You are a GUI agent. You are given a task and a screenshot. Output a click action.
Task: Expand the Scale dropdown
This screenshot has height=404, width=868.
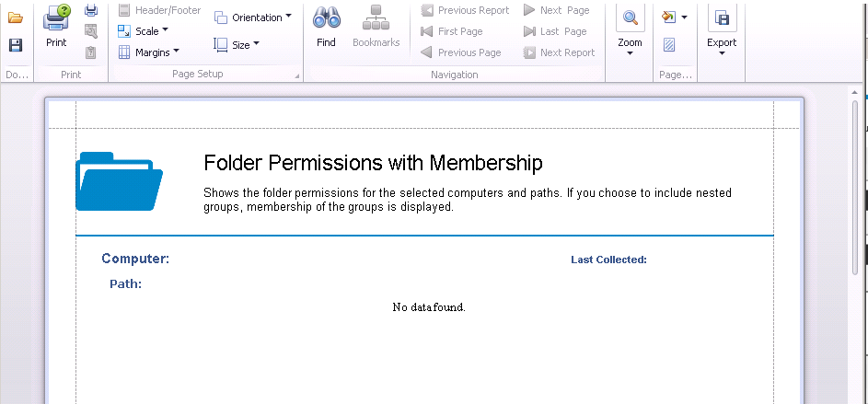coord(144,31)
